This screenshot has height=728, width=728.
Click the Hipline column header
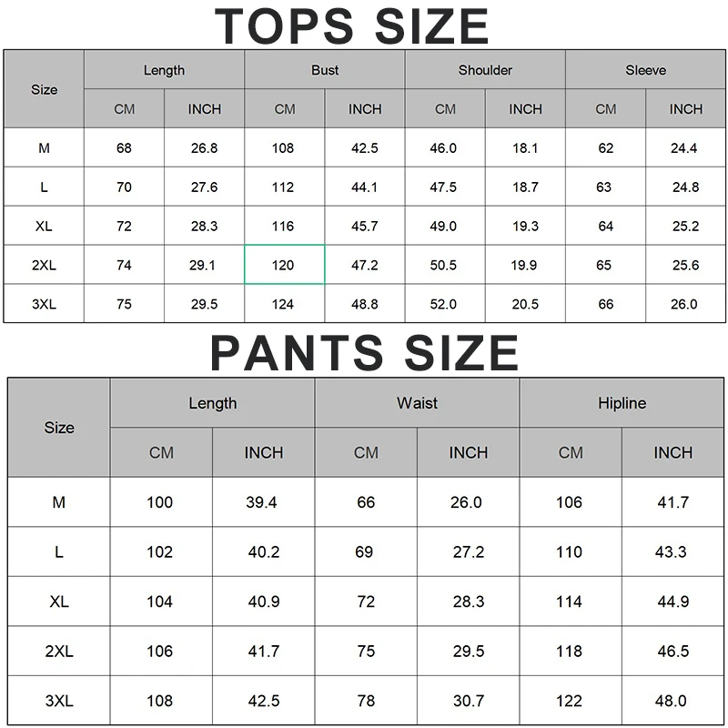(622, 403)
